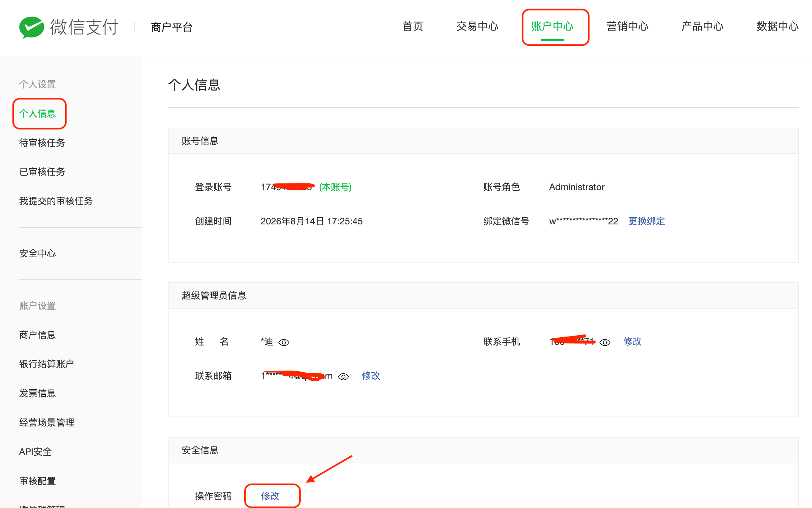Open 银行结算账户 in sidebar
This screenshot has height=508, width=812.
pyautogui.click(x=46, y=364)
